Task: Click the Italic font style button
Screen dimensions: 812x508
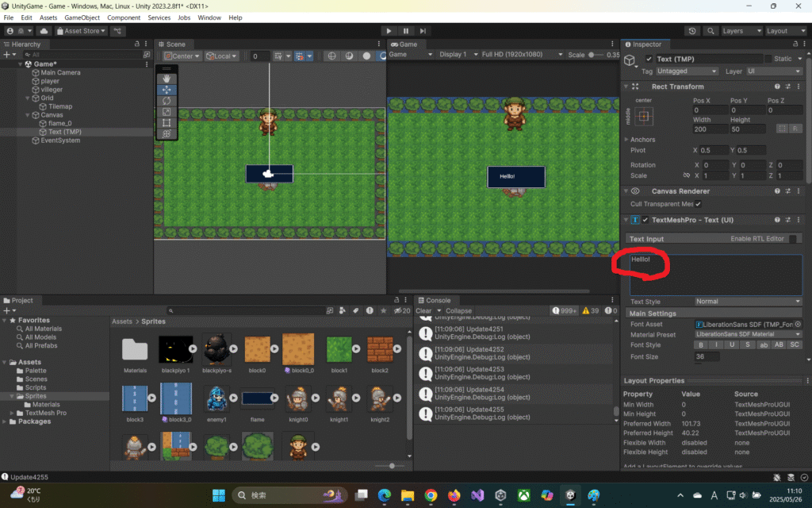Action: [716, 345]
